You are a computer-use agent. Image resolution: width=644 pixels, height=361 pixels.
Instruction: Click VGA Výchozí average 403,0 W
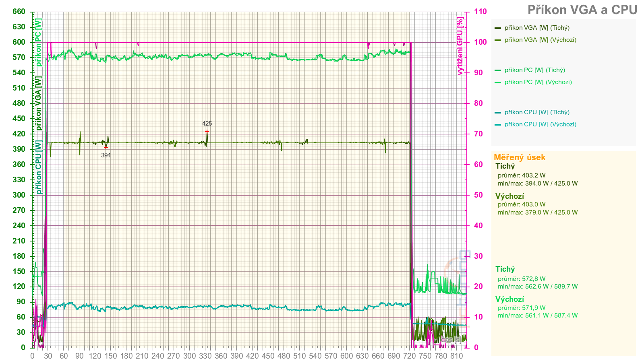tap(522, 204)
